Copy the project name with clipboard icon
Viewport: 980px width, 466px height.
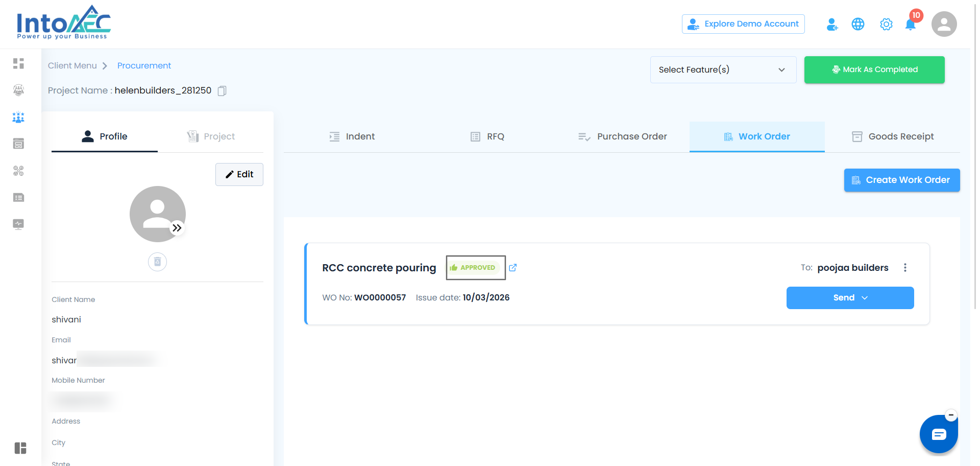click(x=222, y=91)
